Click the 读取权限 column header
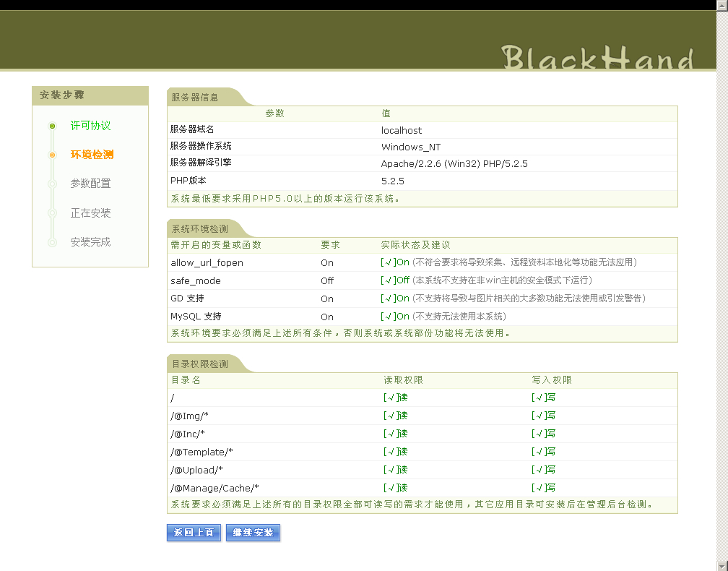728x571 pixels. [404, 380]
